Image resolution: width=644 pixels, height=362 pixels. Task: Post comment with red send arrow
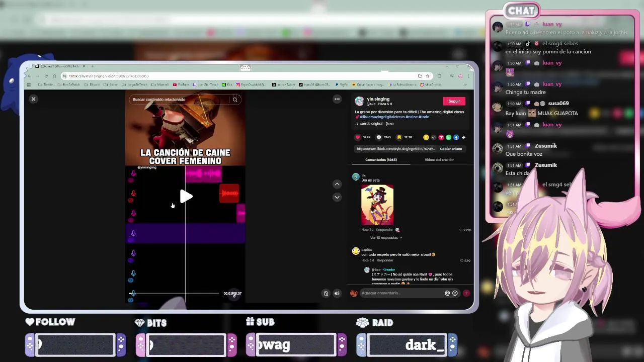(466, 293)
